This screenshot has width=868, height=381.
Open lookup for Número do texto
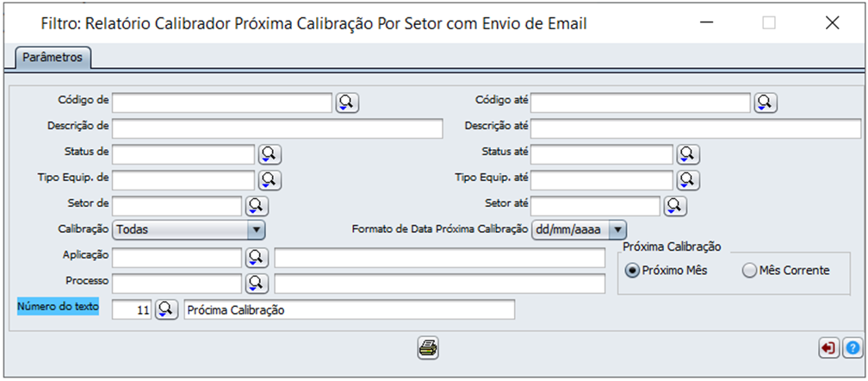point(166,309)
